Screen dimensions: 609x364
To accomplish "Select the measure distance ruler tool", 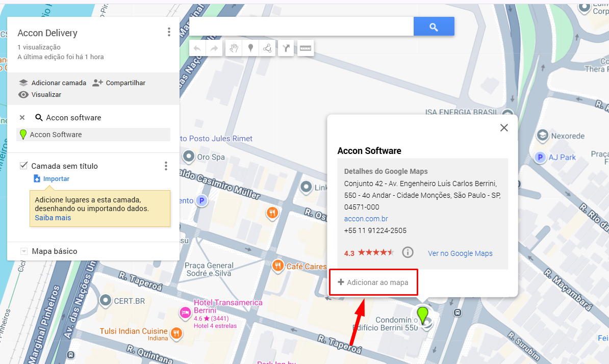I will (x=306, y=48).
